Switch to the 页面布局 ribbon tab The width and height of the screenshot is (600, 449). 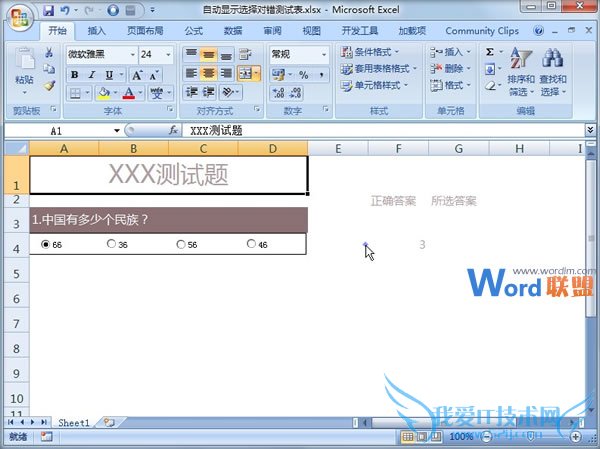145,31
